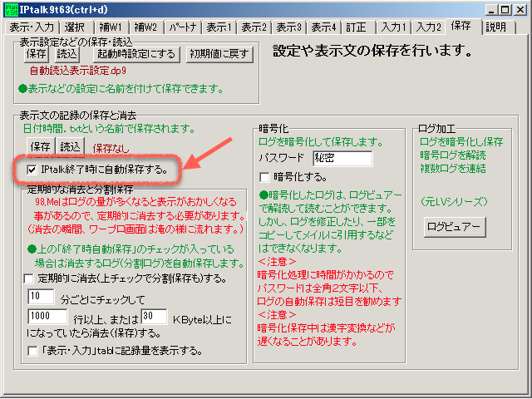Switch to the パートナ tab

tap(183, 27)
